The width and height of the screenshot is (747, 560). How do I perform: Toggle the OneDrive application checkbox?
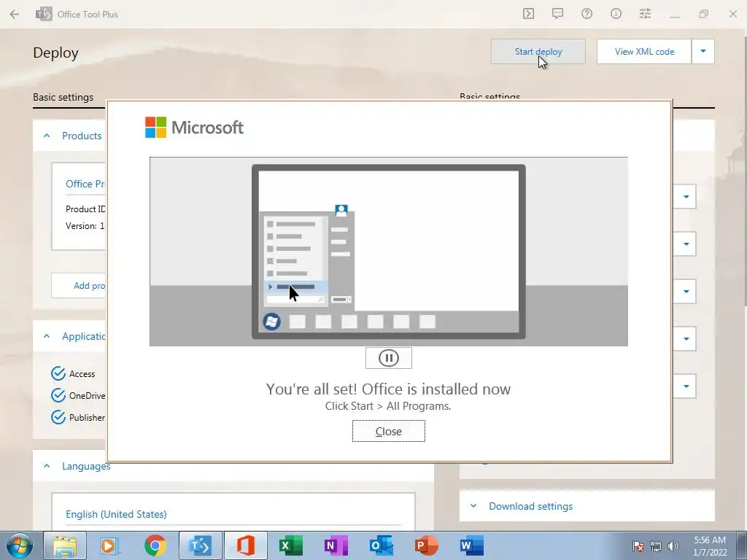click(x=58, y=395)
